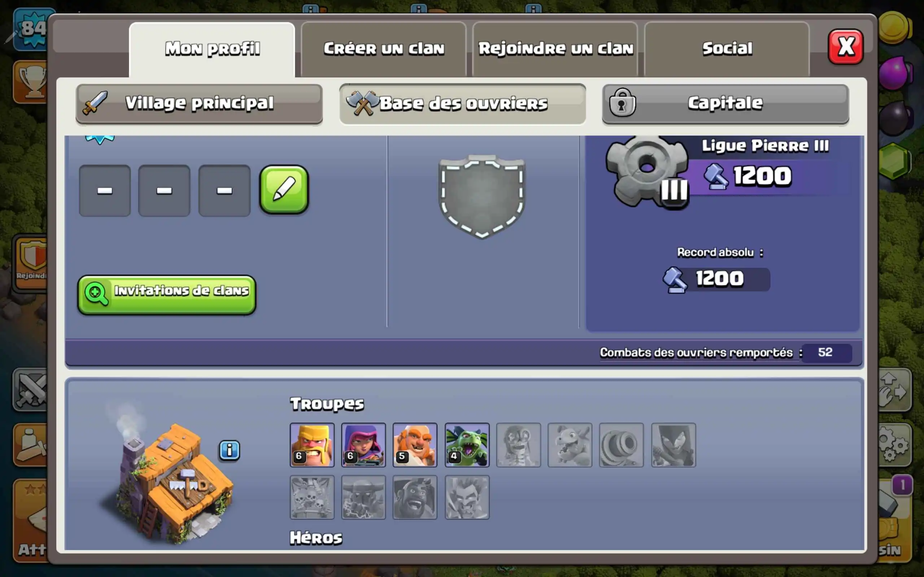This screenshot has width=924, height=577.
Task: Open the Rejoindre un clan tab
Action: pyautogui.click(x=555, y=49)
